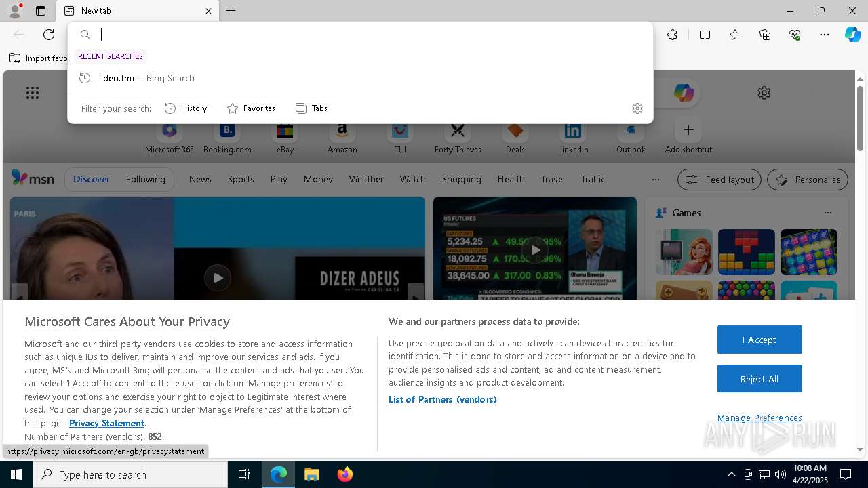Open Task View on taskbar

pyautogui.click(x=244, y=474)
